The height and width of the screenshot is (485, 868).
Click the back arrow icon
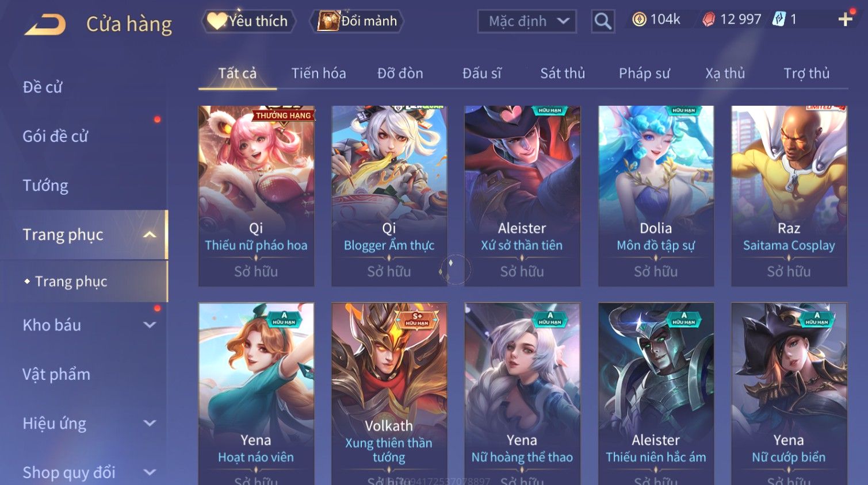tap(45, 24)
